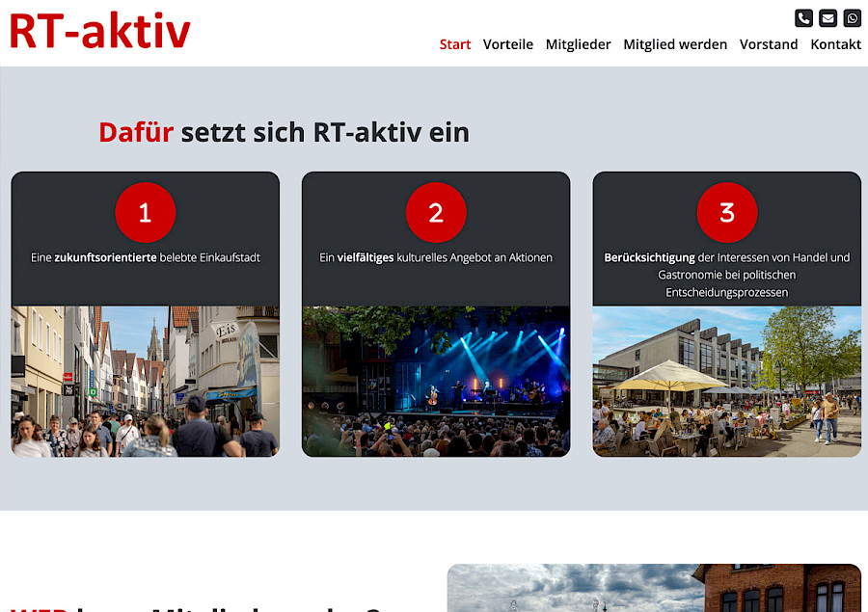
Task: Click the email envelope icon
Action: click(828, 18)
